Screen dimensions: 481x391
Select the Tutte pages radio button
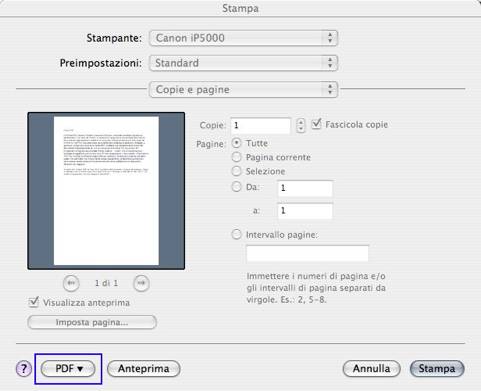coord(236,143)
